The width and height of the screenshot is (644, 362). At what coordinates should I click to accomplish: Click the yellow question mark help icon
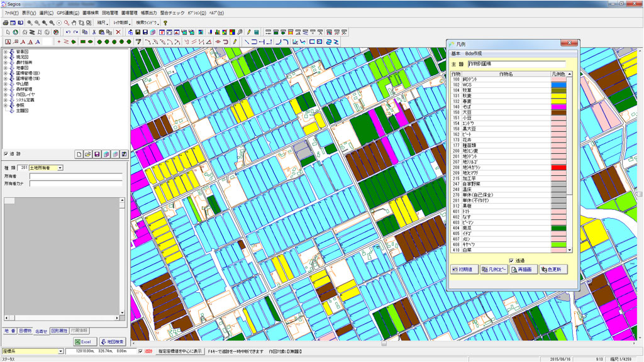click(x=165, y=23)
